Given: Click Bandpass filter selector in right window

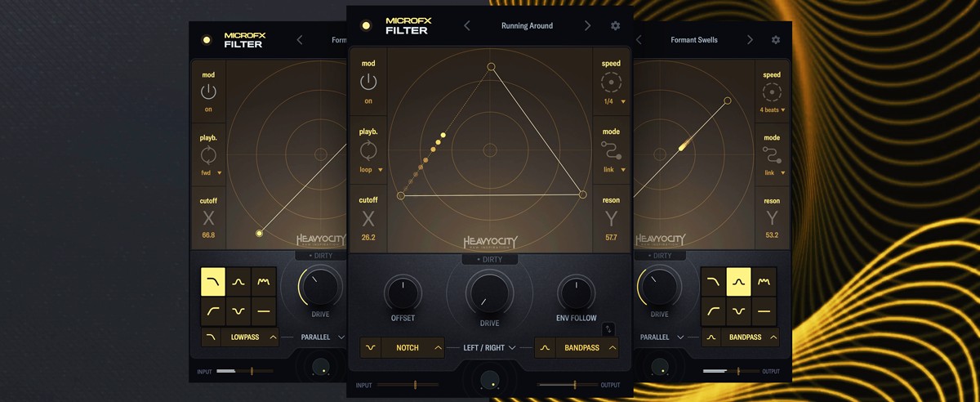Looking at the screenshot, I should (x=740, y=337).
